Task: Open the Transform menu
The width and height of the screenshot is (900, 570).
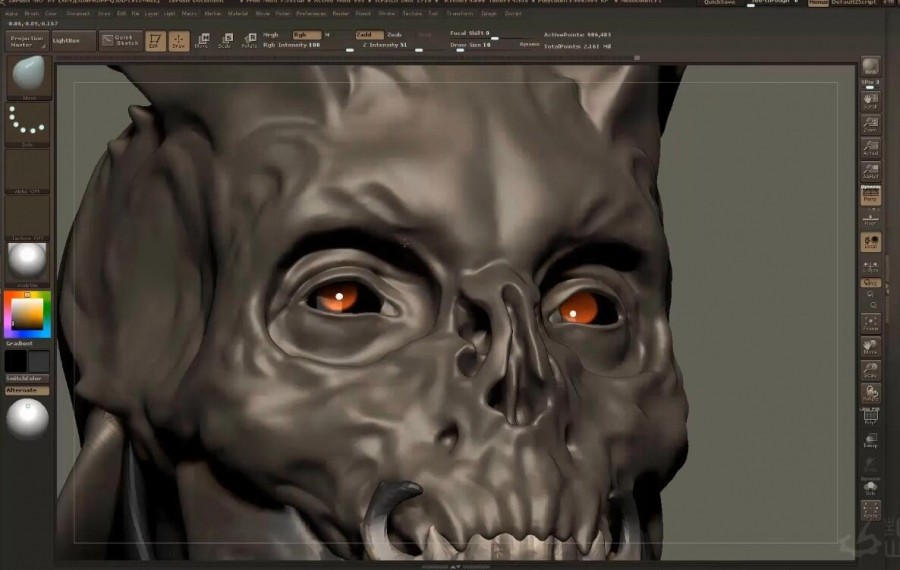Action: point(459,13)
